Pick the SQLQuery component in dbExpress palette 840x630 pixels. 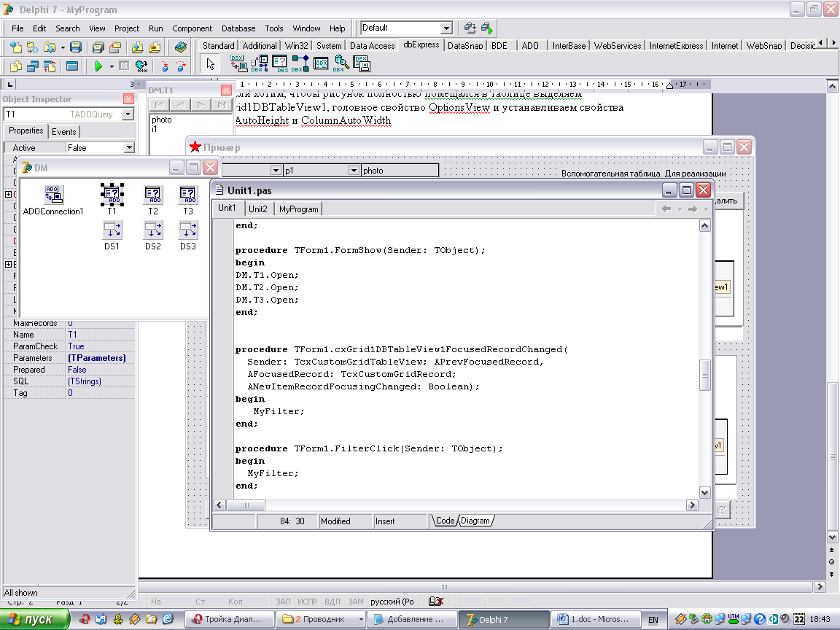279,63
